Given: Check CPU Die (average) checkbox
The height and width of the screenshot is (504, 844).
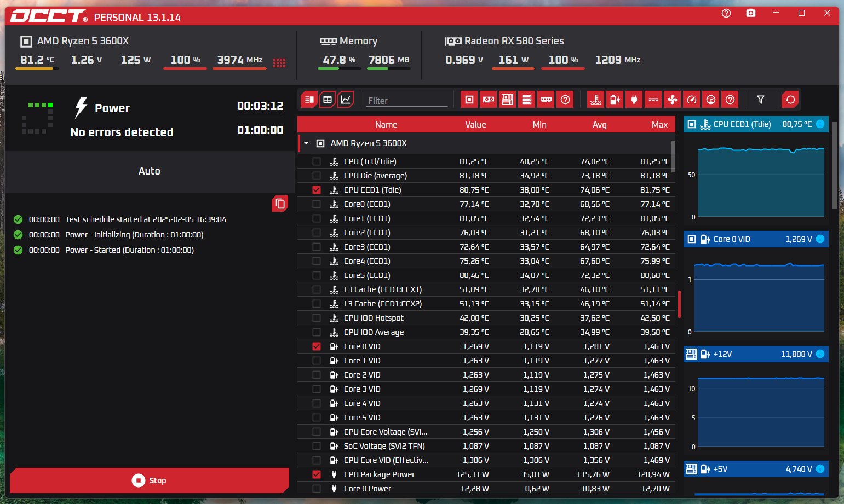Looking at the screenshot, I should click(317, 176).
